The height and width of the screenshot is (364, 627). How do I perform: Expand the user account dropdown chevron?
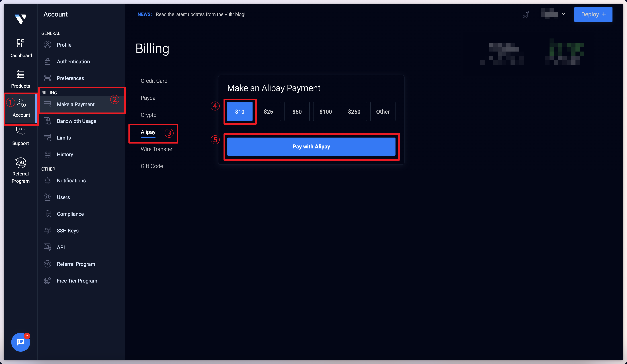[563, 14]
